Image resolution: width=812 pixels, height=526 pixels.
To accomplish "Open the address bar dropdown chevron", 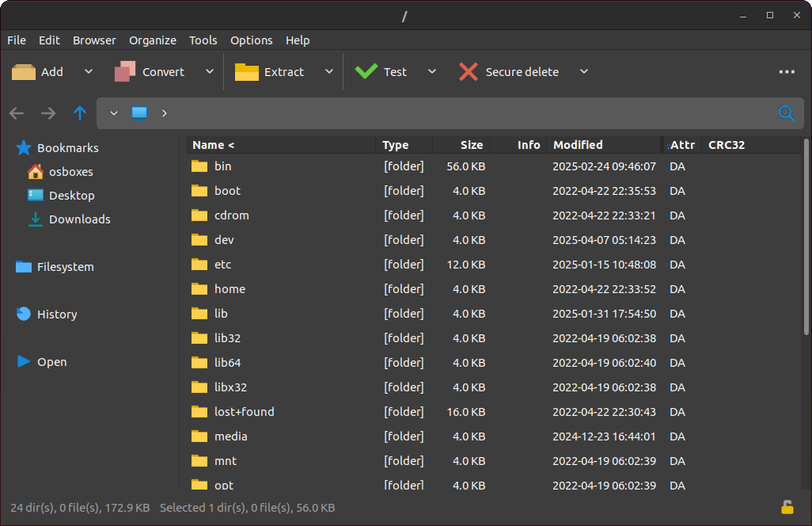I will point(113,113).
